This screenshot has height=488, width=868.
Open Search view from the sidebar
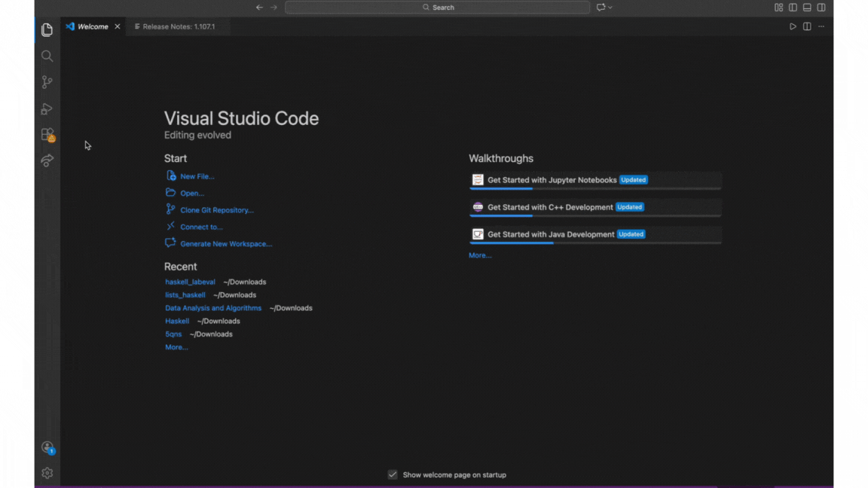tap(47, 56)
